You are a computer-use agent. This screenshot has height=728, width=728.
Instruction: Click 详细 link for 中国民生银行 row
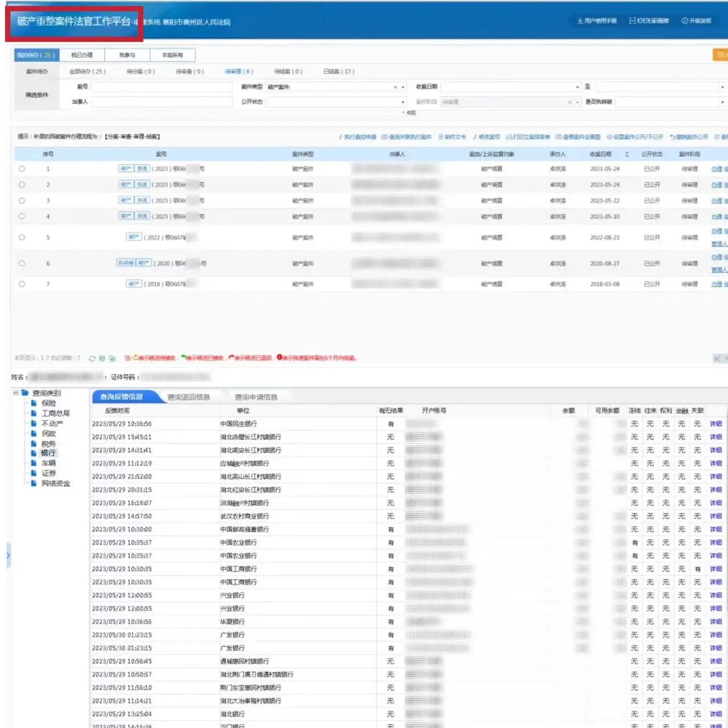pos(715,424)
